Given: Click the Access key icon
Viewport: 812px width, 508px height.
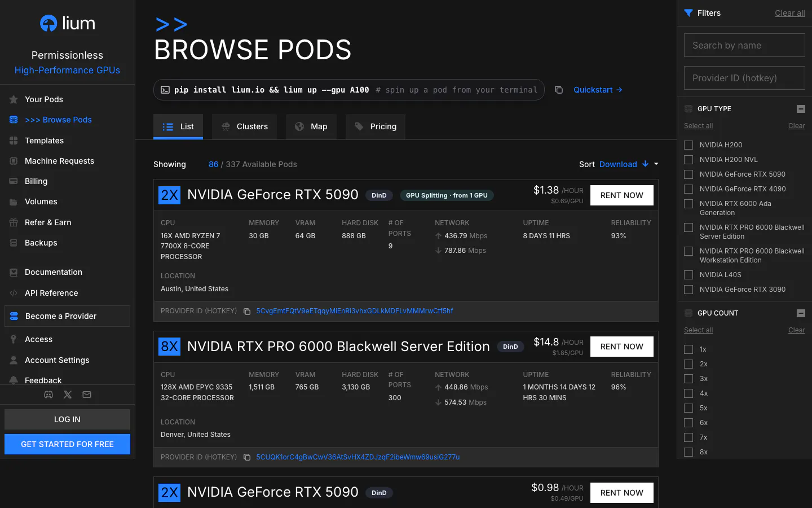Looking at the screenshot, I should [14, 339].
